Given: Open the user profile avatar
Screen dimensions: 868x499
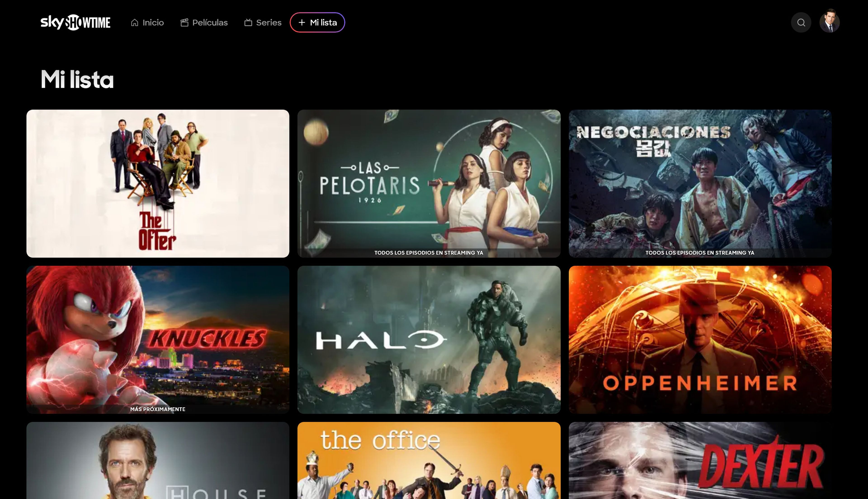Looking at the screenshot, I should click(x=829, y=21).
